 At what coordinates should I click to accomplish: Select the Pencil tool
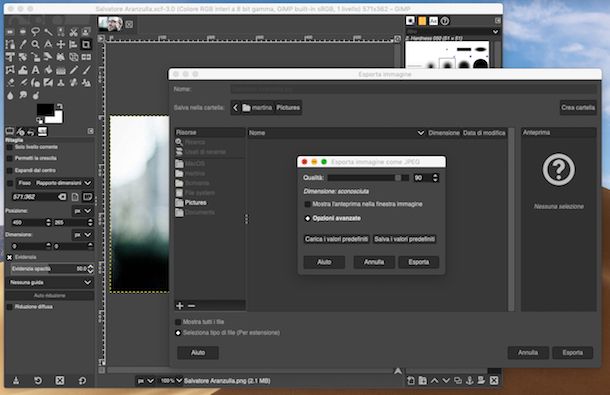[x=74, y=70]
